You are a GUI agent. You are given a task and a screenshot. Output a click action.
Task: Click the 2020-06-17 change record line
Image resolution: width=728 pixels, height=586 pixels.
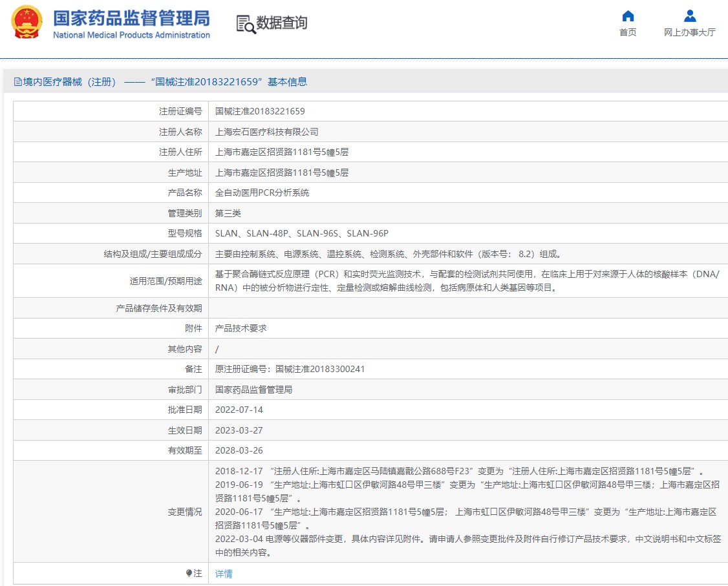466,518
